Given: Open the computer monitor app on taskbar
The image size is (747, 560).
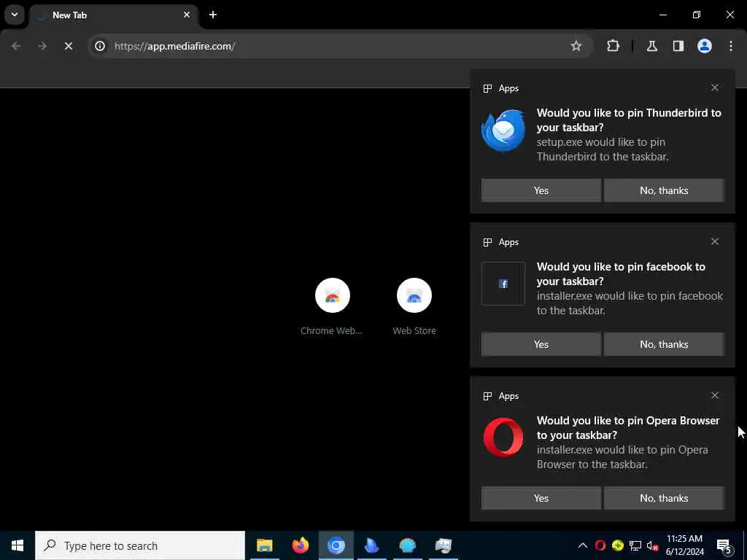Looking at the screenshot, I should tap(443, 545).
